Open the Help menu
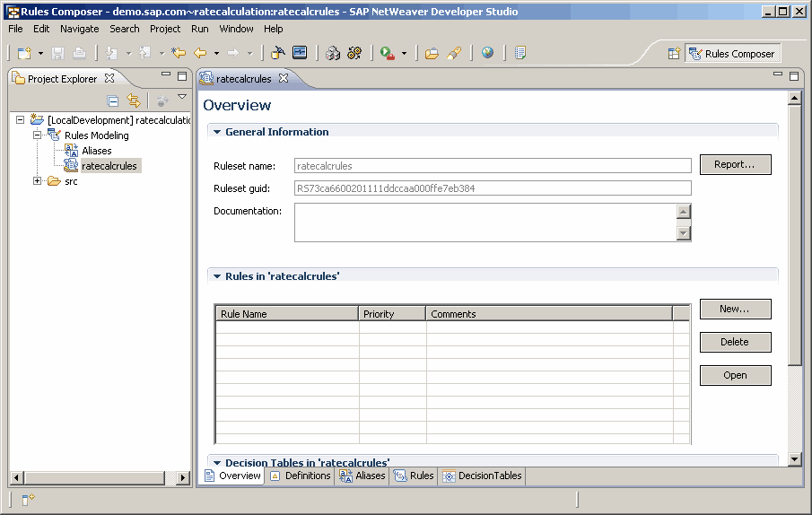The image size is (812, 515). tap(274, 29)
